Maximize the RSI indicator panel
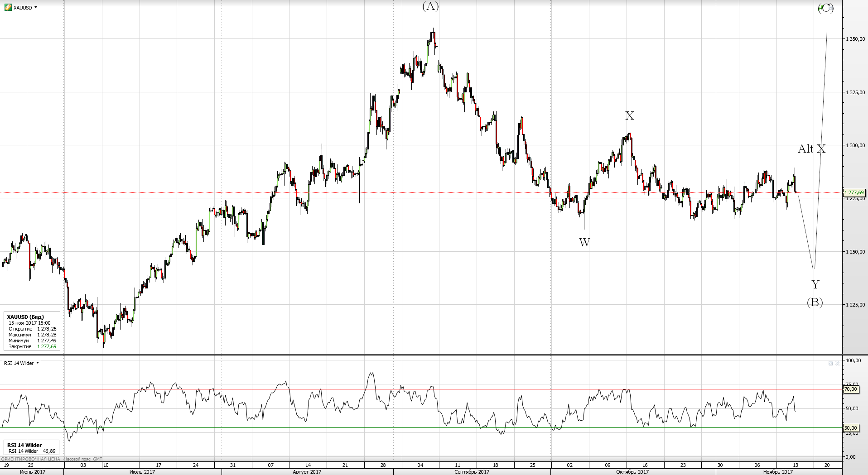 click(x=830, y=363)
